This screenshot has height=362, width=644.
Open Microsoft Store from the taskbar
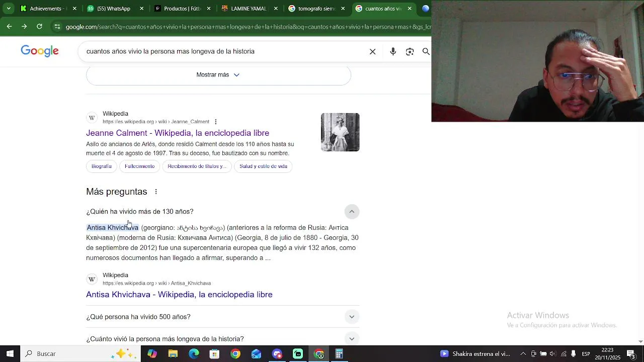click(214, 354)
